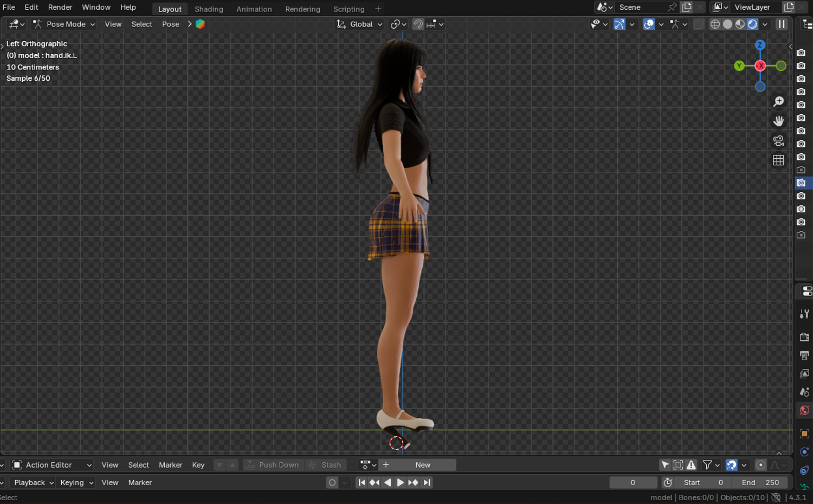Expand the viewport shading options arrow
The image size is (813, 504).
pos(765,24)
